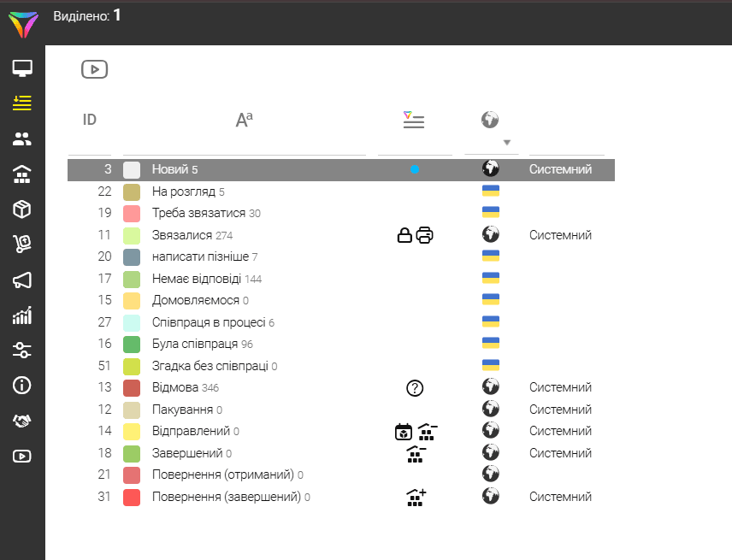Screen dimensions: 732x560
Task: Open the desktop monitor section in sidebar
Action: pos(22,68)
